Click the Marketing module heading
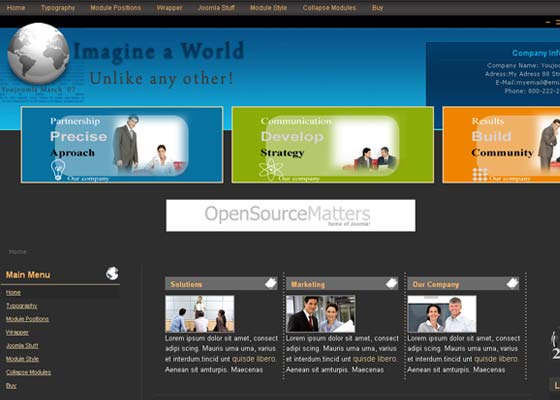This screenshot has width=560, height=400. [308, 284]
